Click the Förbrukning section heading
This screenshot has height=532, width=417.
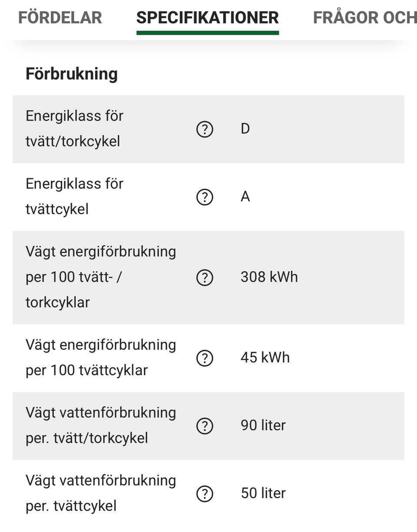pos(72,74)
